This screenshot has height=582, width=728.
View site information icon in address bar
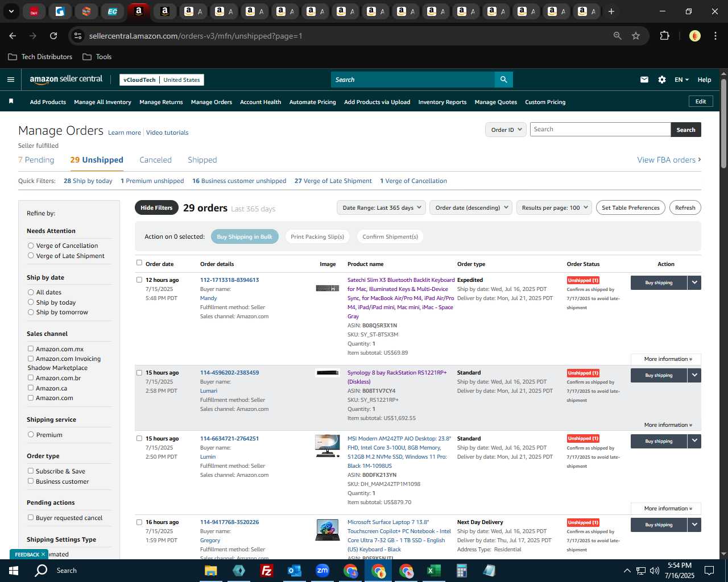point(78,36)
